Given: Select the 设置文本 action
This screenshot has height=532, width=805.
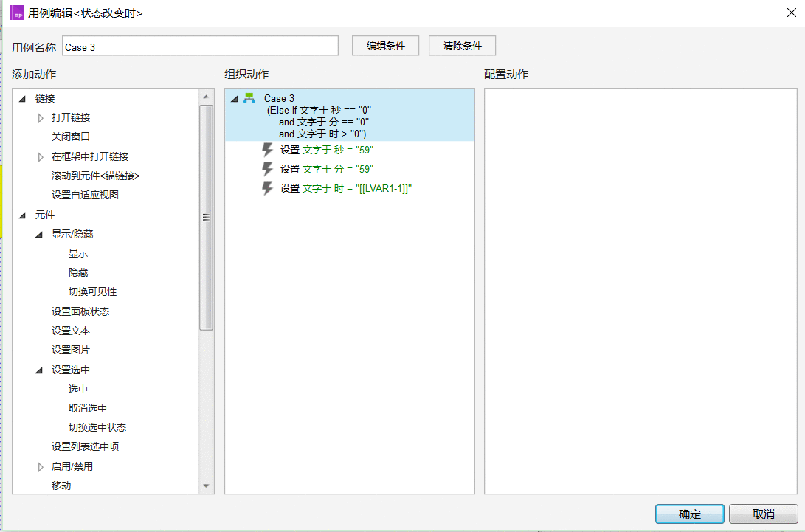Looking at the screenshot, I should 70,331.
